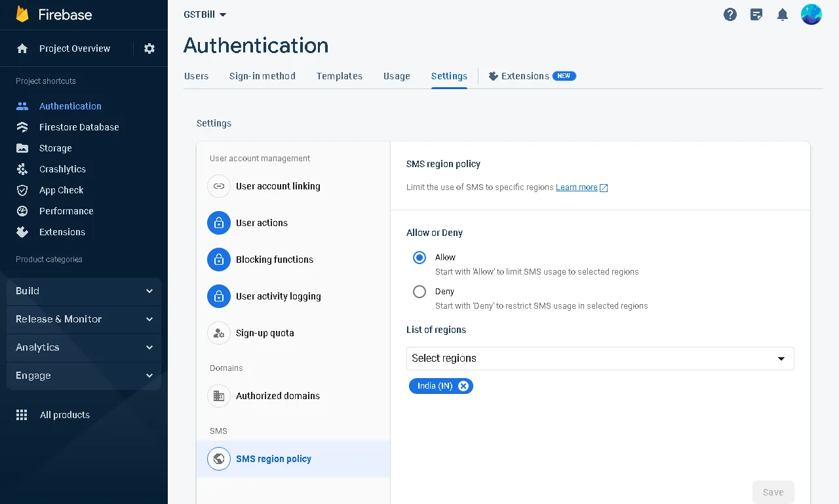
Task: Open the Project Overview link
Action: [75, 48]
